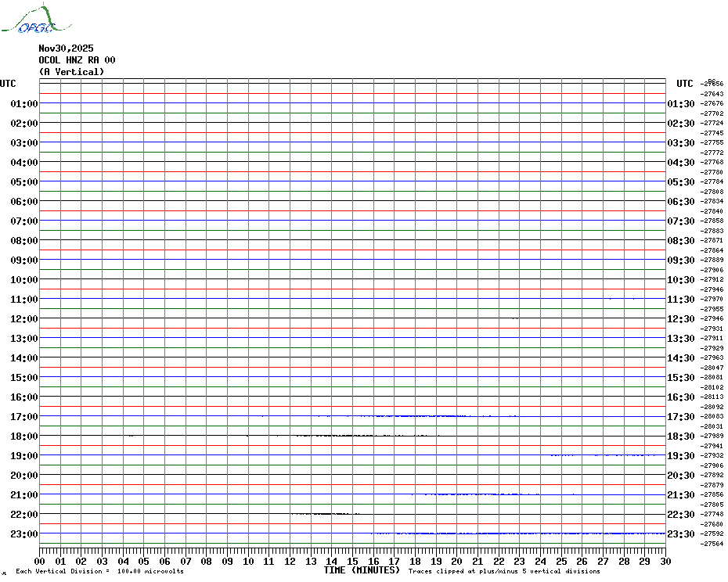Click the 23:00 hour label on the left

tap(24, 534)
